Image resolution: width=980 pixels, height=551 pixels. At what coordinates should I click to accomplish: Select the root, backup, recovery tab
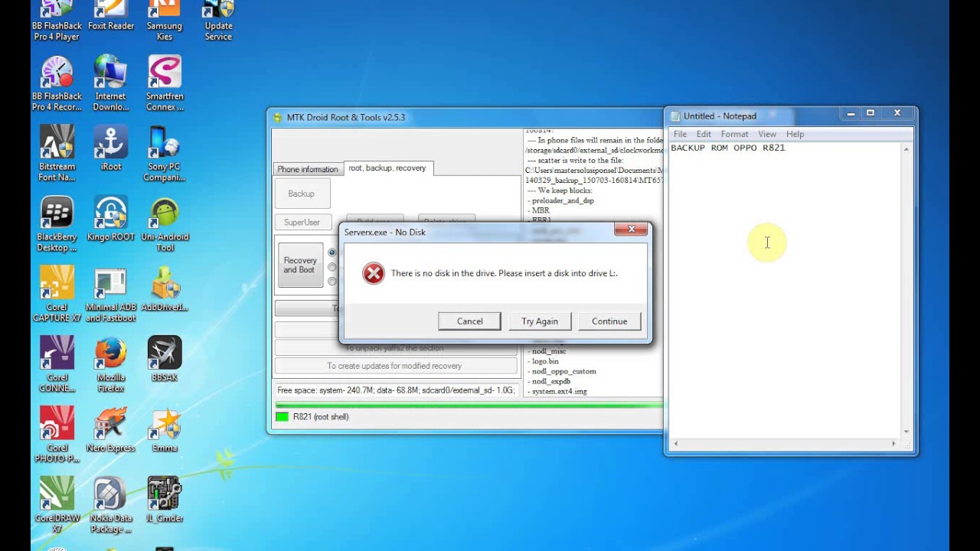click(387, 168)
